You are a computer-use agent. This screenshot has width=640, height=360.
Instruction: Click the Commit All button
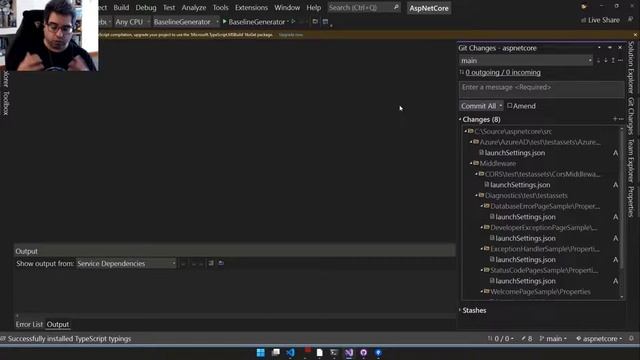[x=478, y=106]
